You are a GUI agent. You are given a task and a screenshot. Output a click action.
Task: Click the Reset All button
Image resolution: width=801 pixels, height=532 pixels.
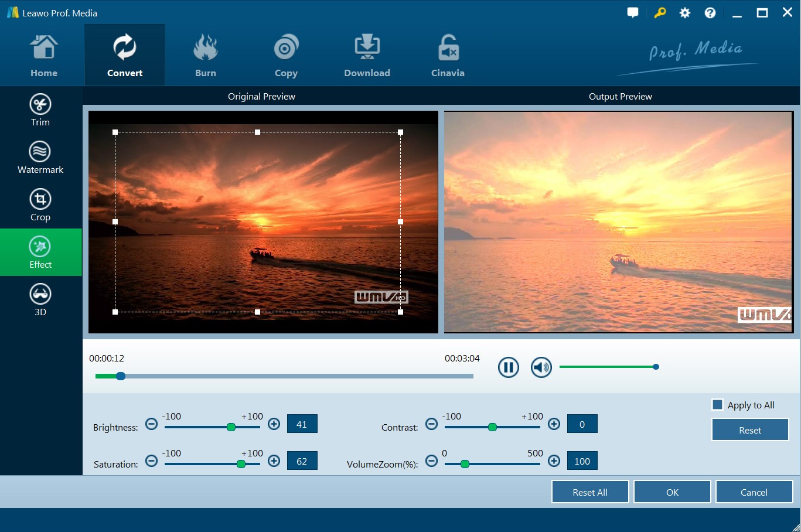pos(590,492)
